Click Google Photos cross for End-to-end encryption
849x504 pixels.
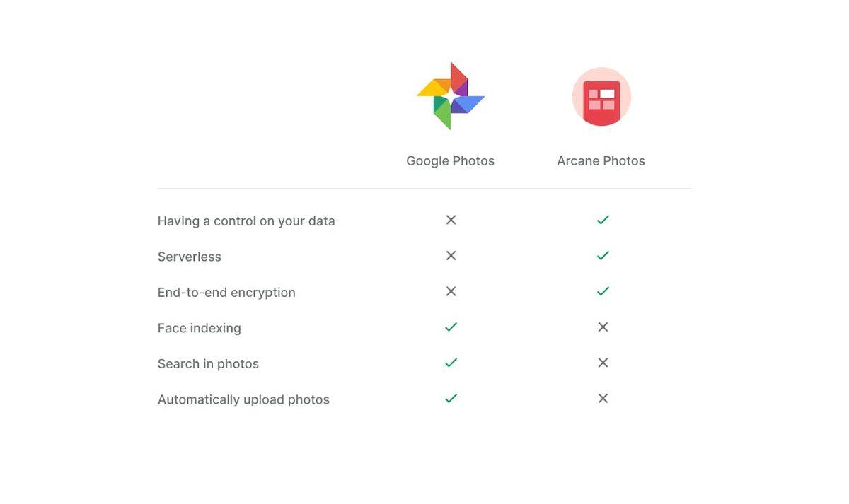(x=451, y=291)
